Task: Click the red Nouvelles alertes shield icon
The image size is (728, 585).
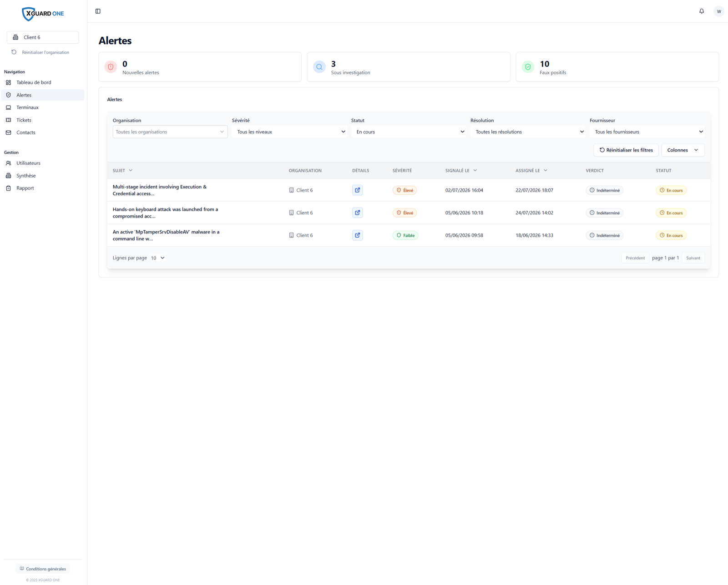Action: [111, 67]
